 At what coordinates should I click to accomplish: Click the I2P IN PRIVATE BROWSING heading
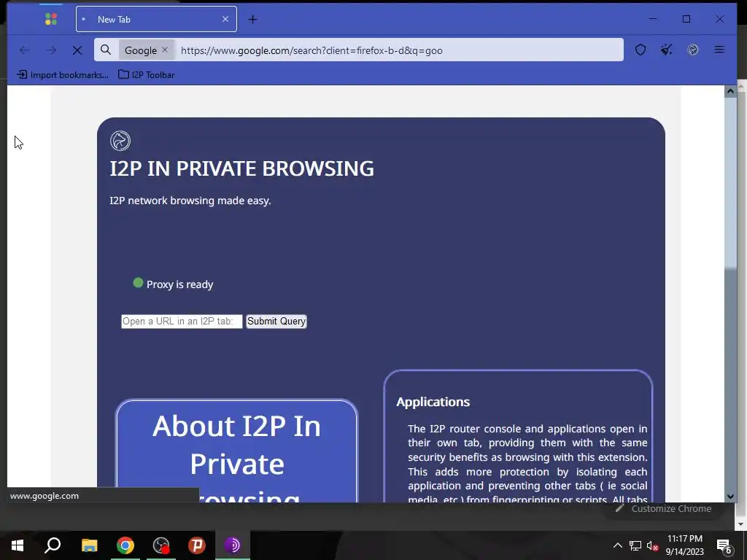(x=241, y=168)
